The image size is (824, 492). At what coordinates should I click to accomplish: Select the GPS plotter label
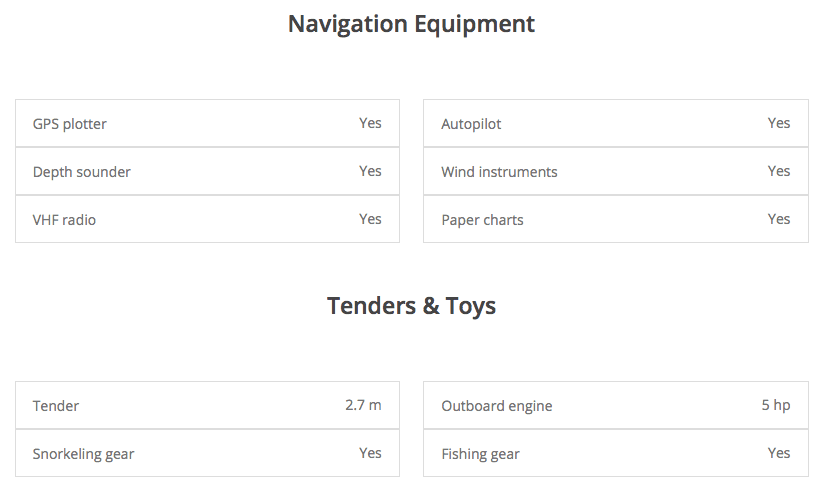click(x=70, y=124)
